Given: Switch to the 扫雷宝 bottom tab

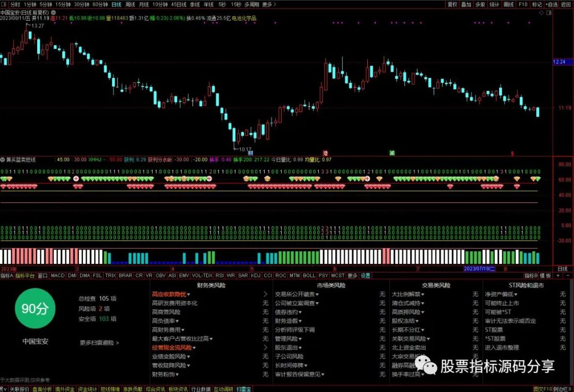Looking at the screenshot, I should point(244,389).
